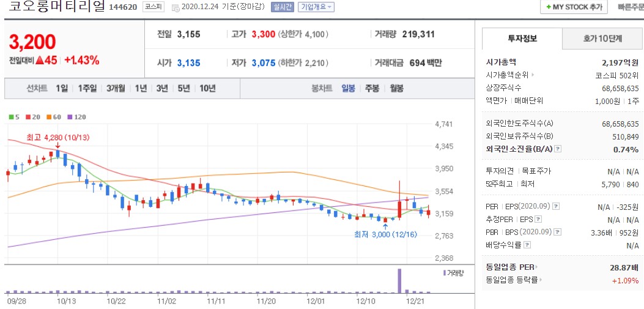Image resolution: width=644 pixels, height=309 pixels.
Task: Click the calendar icon beside 2020.12.24 date
Action: click(176, 7)
